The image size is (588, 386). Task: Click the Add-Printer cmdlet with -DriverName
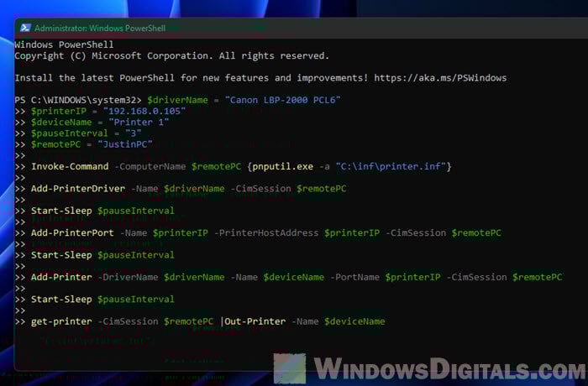[x=61, y=277]
